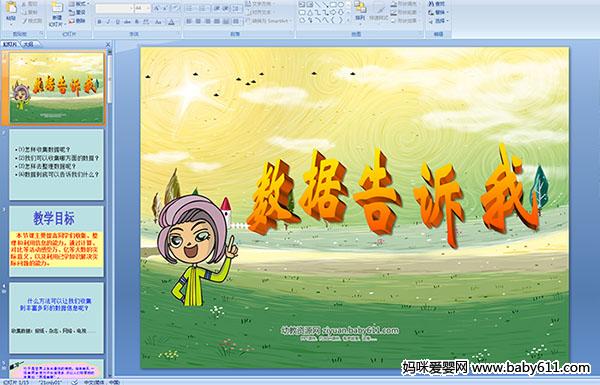This screenshot has height=385, width=600.
Task: Toggle bold formatting
Action: pos(99,22)
